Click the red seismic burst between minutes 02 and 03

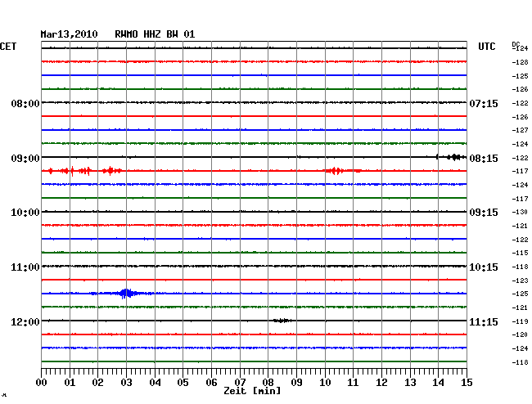pos(111,171)
